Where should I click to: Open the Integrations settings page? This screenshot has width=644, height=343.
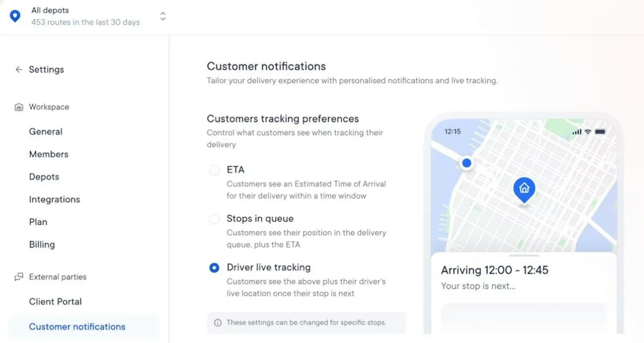55,199
